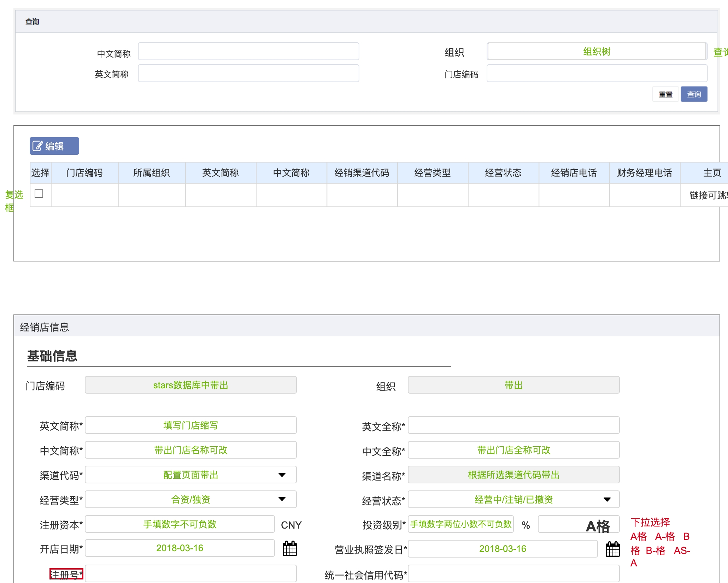This screenshot has width=728, height=583.
Task: Click the 门店编码 column header
Action: click(x=85, y=173)
